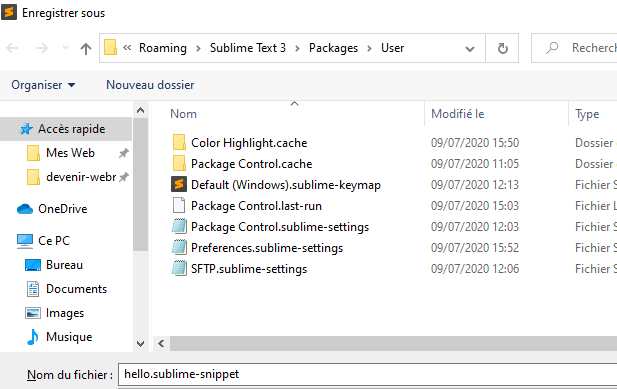Click the Sublime icon of keymap file

coord(179,184)
